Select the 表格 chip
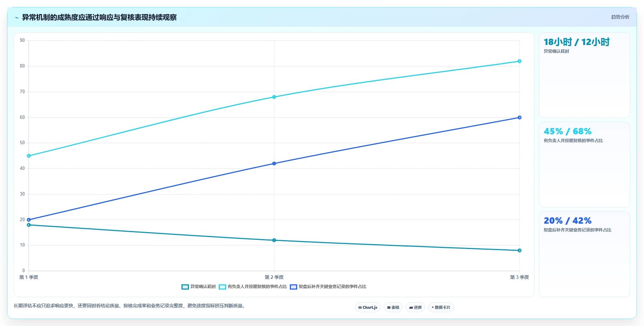 pos(393,307)
